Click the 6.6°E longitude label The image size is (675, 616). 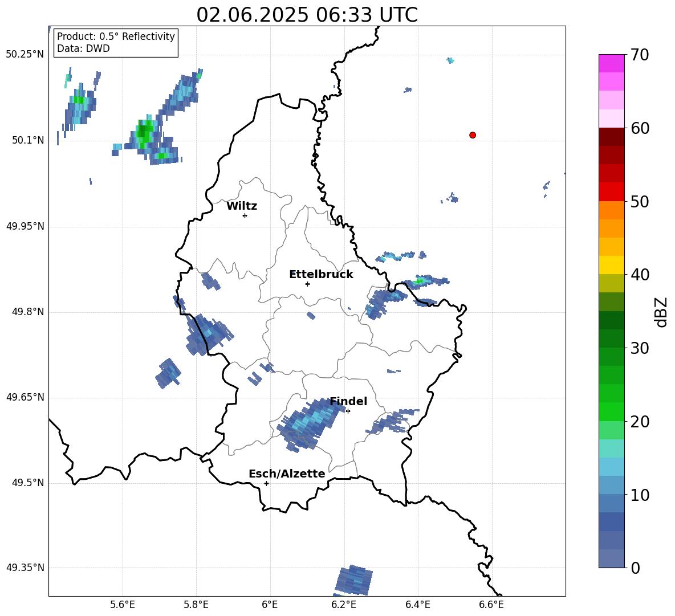491,605
